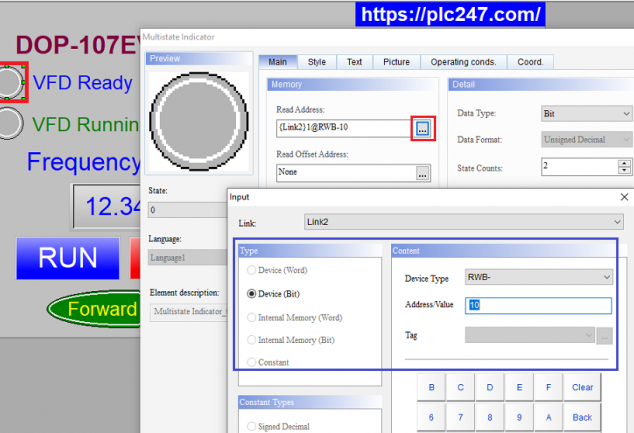Switch to Operating conds. tab
The height and width of the screenshot is (433, 634).
click(463, 62)
